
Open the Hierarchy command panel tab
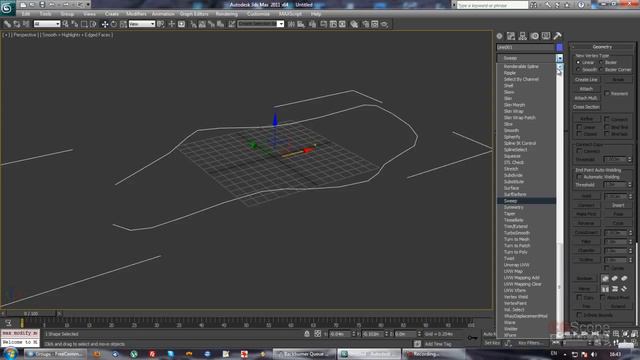pos(522,36)
